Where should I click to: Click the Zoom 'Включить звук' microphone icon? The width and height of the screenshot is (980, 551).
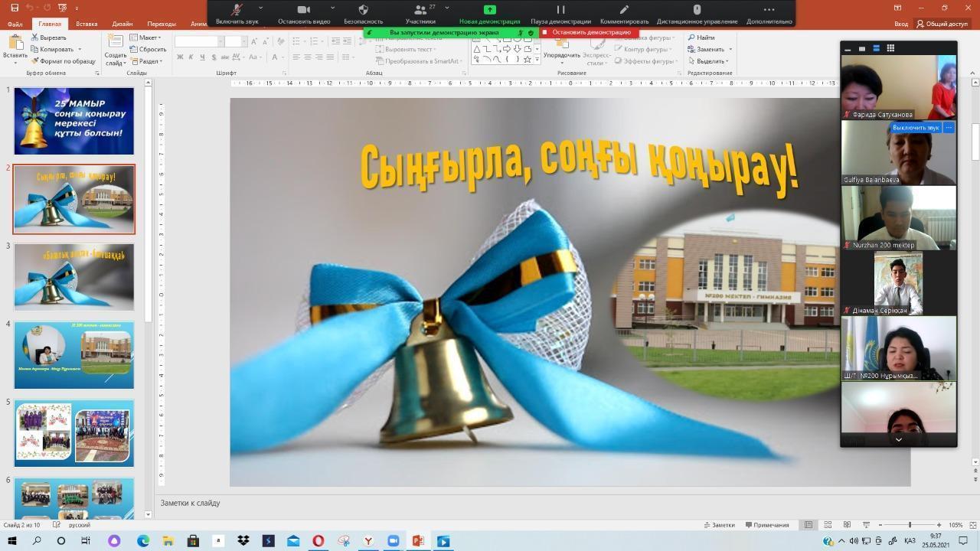pyautogui.click(x=237, y=10)
